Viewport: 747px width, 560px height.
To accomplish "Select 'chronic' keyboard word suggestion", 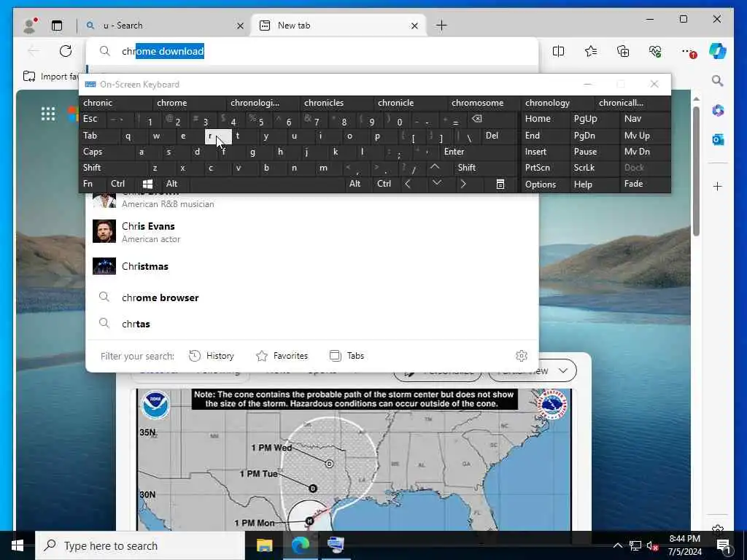I will [116, 103].
